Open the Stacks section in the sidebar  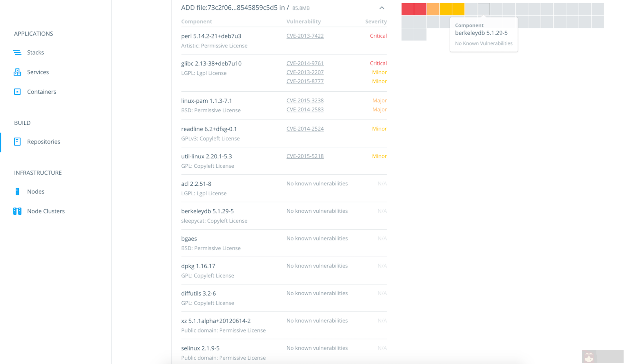[36, 52]
